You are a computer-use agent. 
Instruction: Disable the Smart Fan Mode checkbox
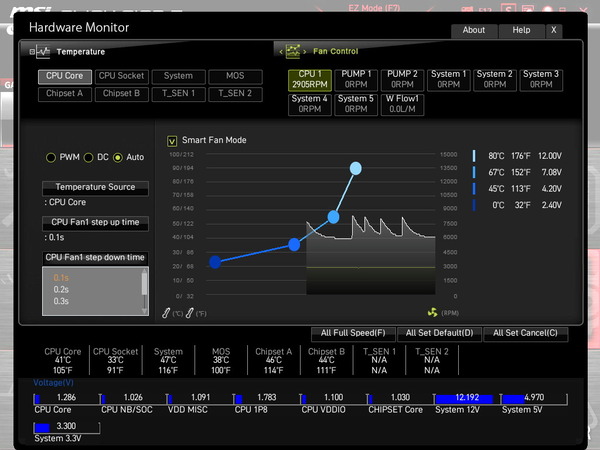click(x=172, y=141)
